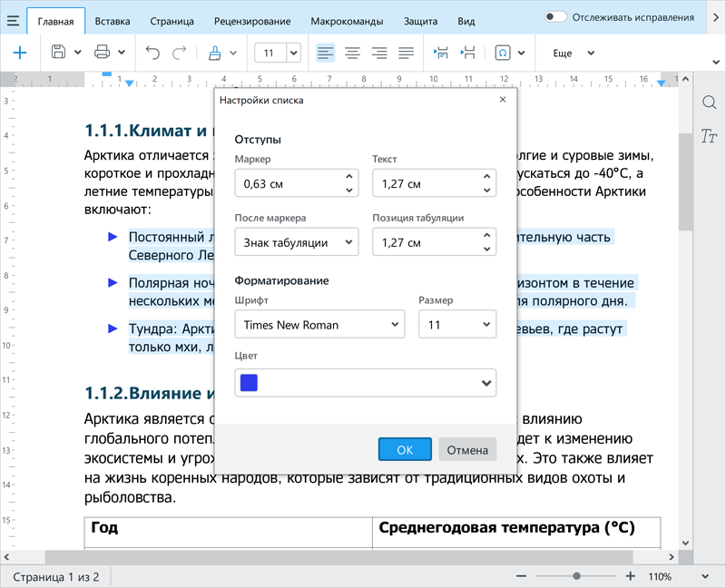Toggle the track changes switch
This screenshot has height=588, width=726.
click(555, 17)
